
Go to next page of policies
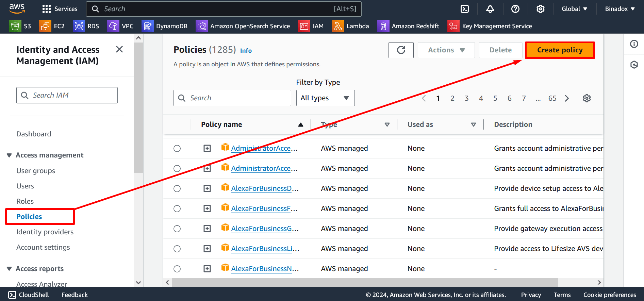tap(567, 98)
